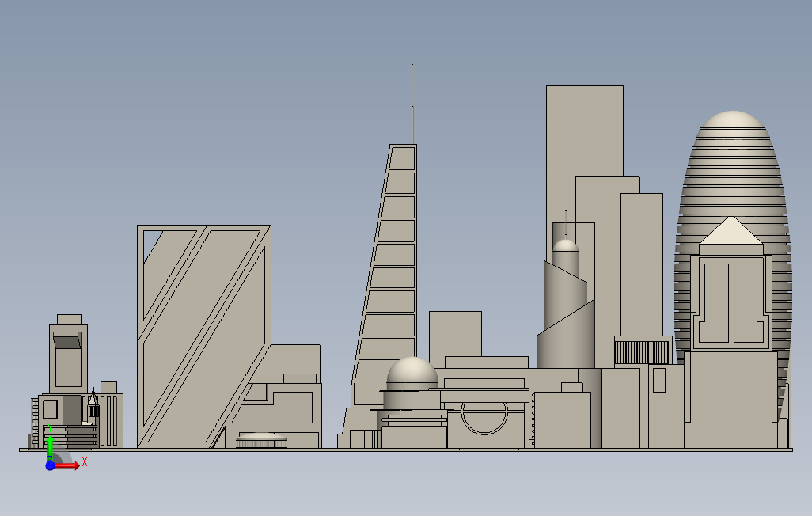Select the small dome atop the spiral cylinder tower

click(566, 245)
